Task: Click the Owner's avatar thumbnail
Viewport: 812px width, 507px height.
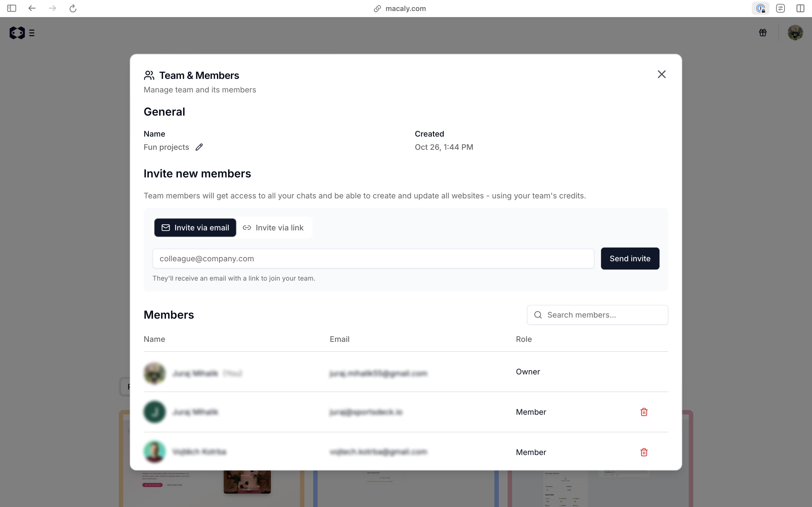Action: 154,373
